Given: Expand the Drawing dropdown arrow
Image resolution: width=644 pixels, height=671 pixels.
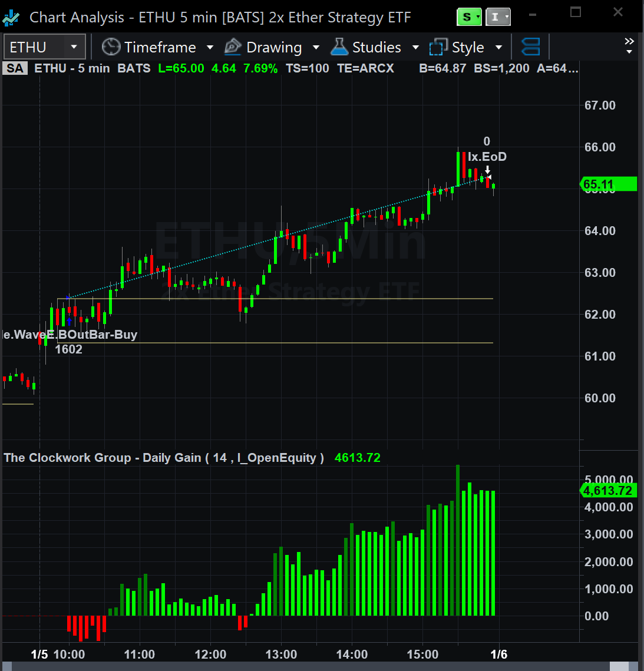Looking at the screenshot, I should click(x=316, y=47).
